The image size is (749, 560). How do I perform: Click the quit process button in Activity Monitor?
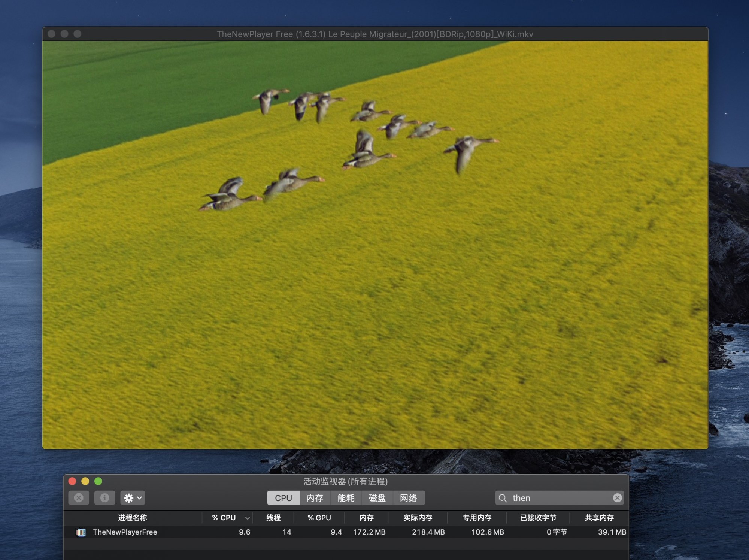(79, 498)
